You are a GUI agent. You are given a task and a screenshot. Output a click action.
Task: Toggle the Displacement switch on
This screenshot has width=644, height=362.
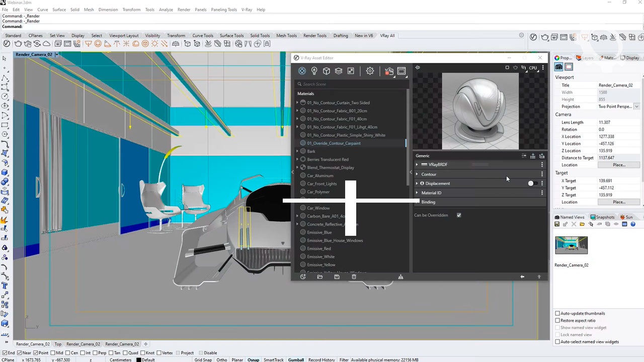[x=532, y=184]
